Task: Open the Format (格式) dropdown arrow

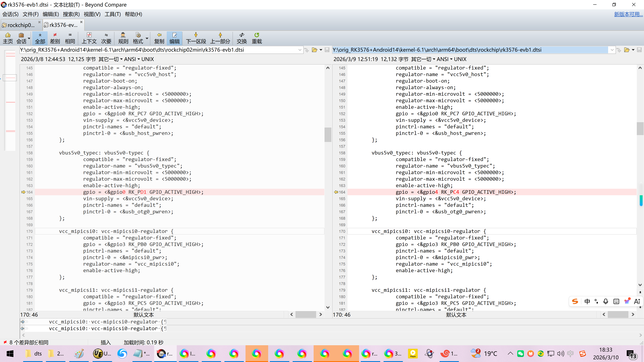Action: (147, 38)
